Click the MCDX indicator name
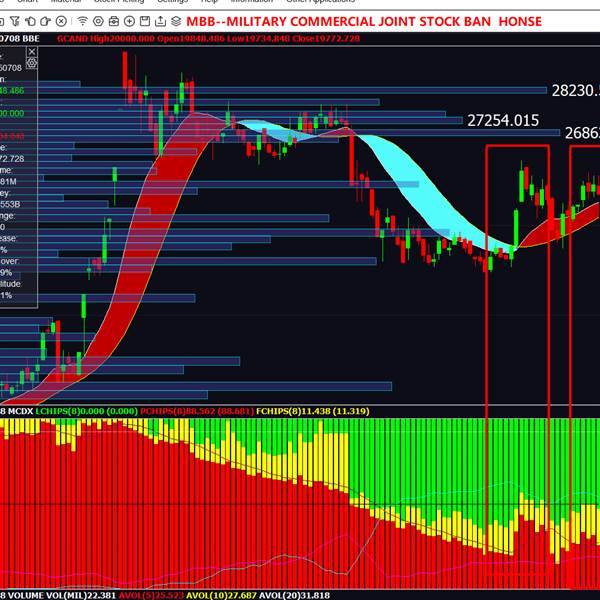 click(x=20, y=411)
